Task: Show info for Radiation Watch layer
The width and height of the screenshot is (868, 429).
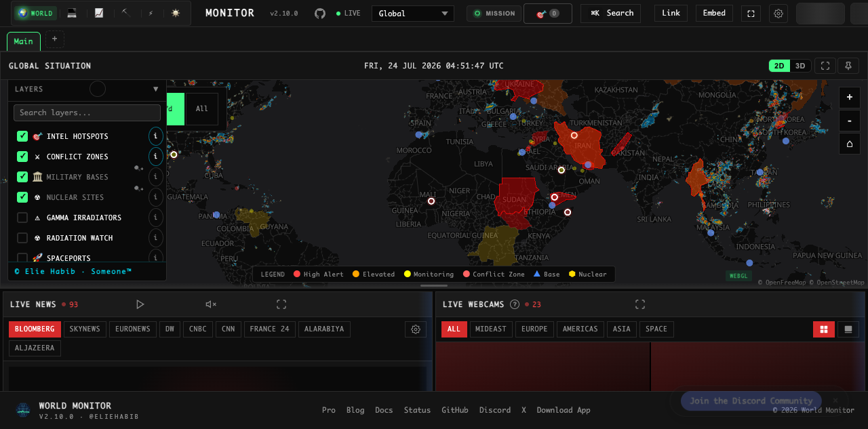Action: tap(156, 238)
